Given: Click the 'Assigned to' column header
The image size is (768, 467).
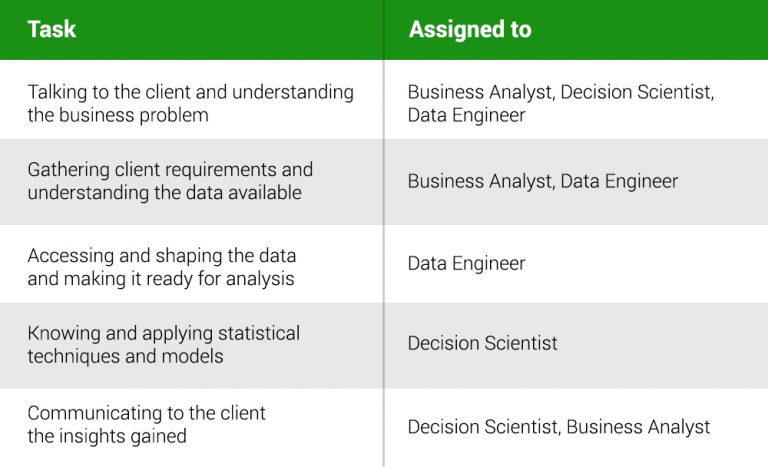Looking at the screenshot, I should [x=469, y=29].
